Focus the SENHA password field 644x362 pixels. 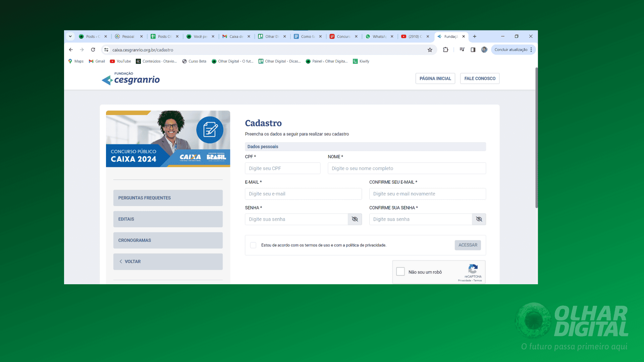pyautogui.click(x=297, y=219)
